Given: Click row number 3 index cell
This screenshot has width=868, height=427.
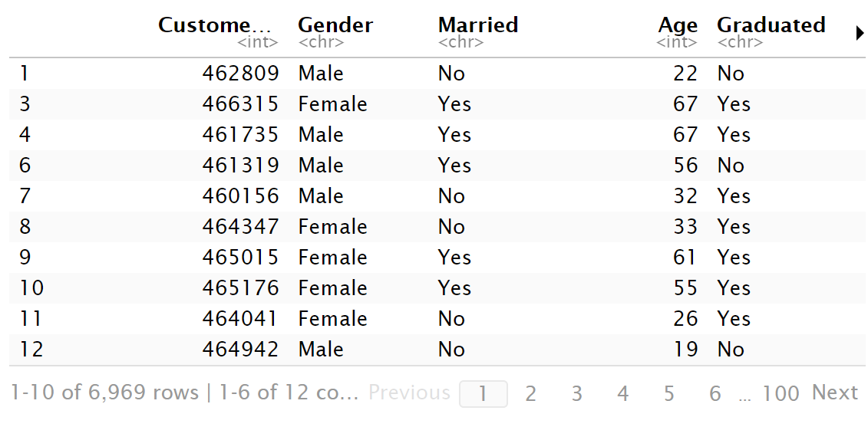Looking at the screenshot, I should (25, 104).
